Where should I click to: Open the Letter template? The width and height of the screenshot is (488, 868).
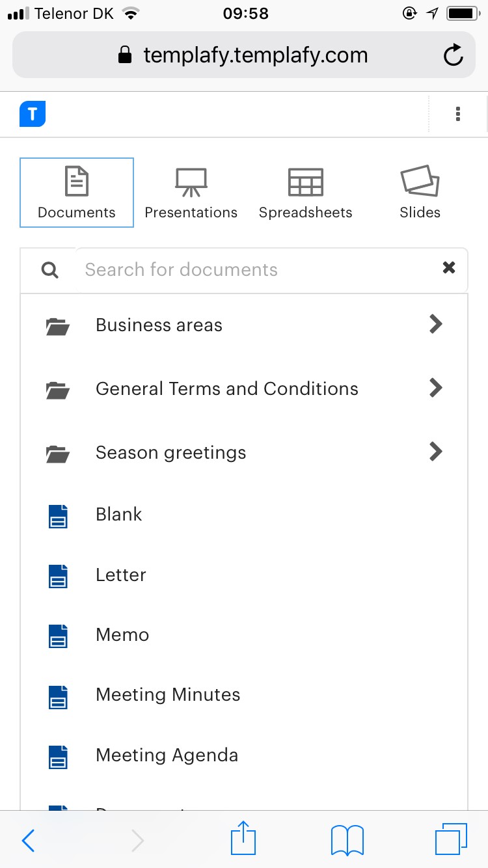(x=244, y=575)
